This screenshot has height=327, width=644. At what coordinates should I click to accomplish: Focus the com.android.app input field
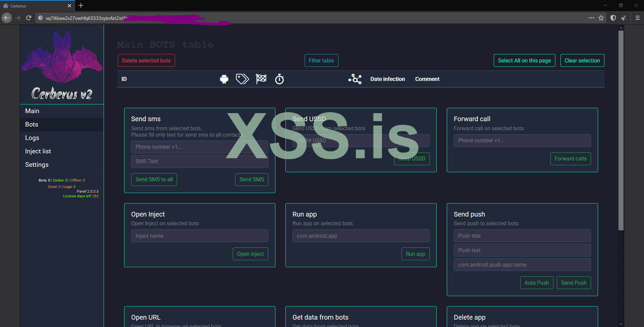tap(361, 236)
